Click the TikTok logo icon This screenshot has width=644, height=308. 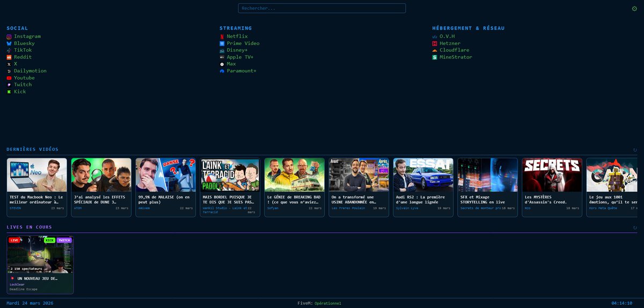click(9, 50)
